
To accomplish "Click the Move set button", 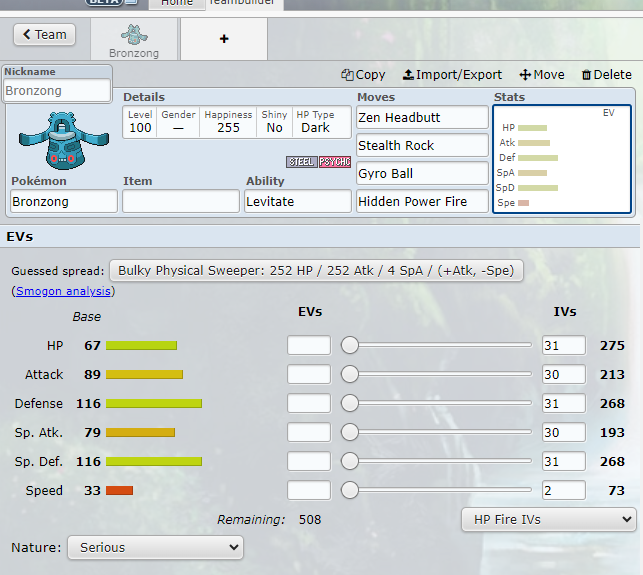I will tap(542, 75).
